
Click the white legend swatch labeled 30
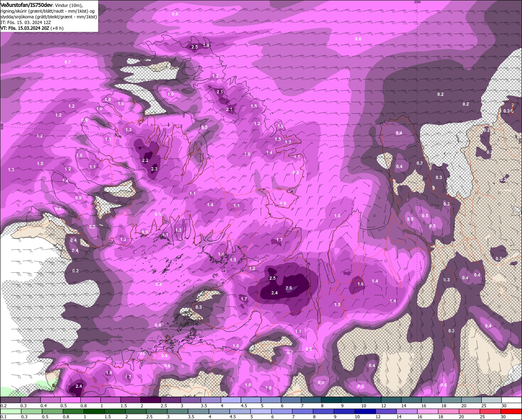pos(511,400)
